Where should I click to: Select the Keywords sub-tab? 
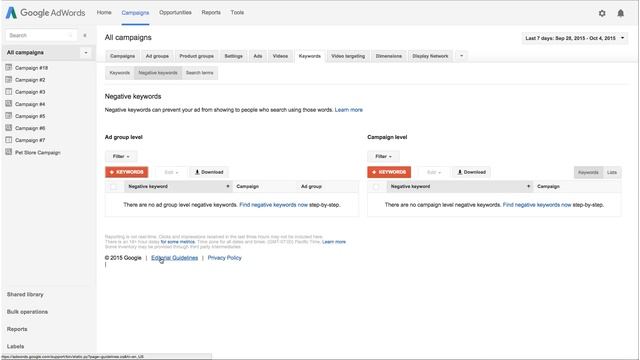[x=120, y=73]
